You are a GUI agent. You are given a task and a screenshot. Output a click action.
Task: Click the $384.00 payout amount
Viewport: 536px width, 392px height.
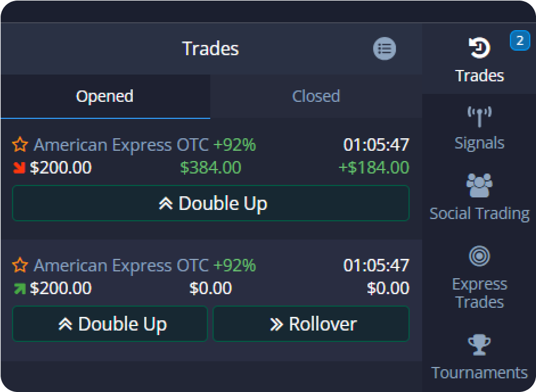tap(210, 168)
